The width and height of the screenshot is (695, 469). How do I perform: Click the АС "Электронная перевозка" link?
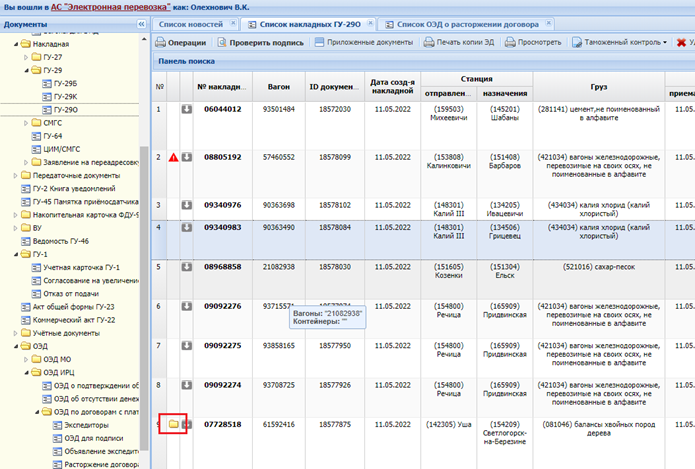coord(110,7)
